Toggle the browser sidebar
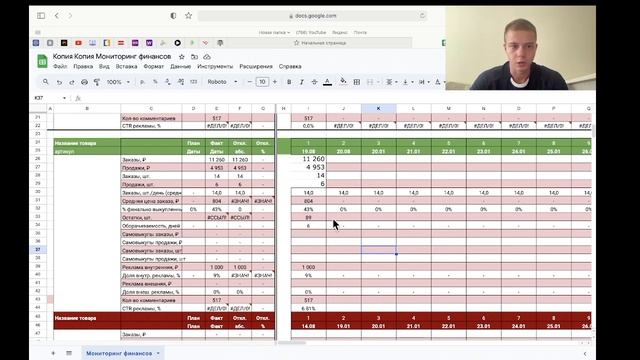This screenshot has height=360, width=640. pos(41,16)
